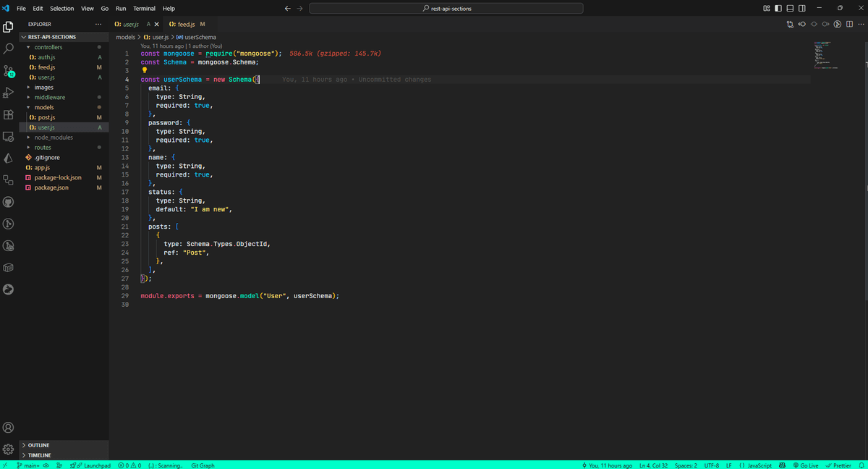868x469 pixels.
Task: Click the Manage gear icon
Action: pos(9,449)
